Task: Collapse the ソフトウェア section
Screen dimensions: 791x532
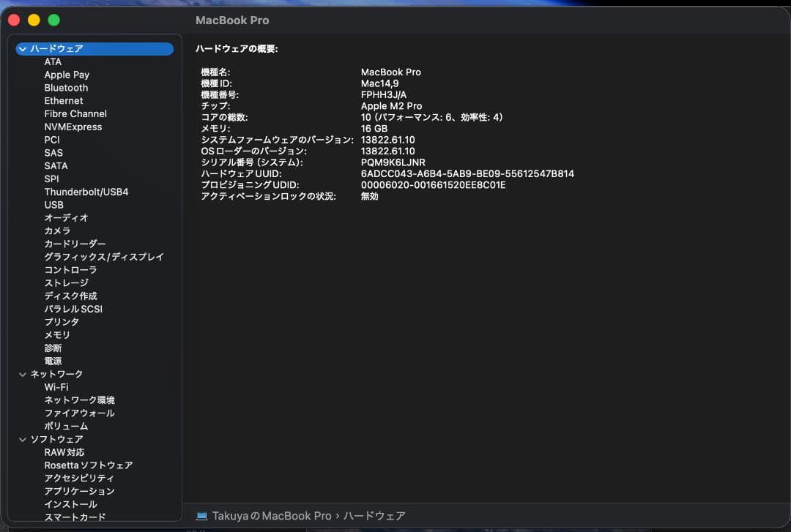Action: [23, 439]
